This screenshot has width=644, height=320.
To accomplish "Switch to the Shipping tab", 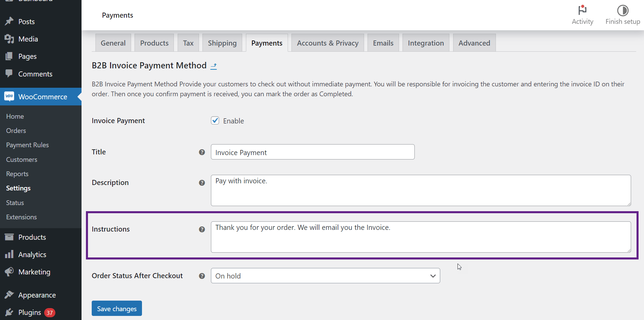I will 222,43.
